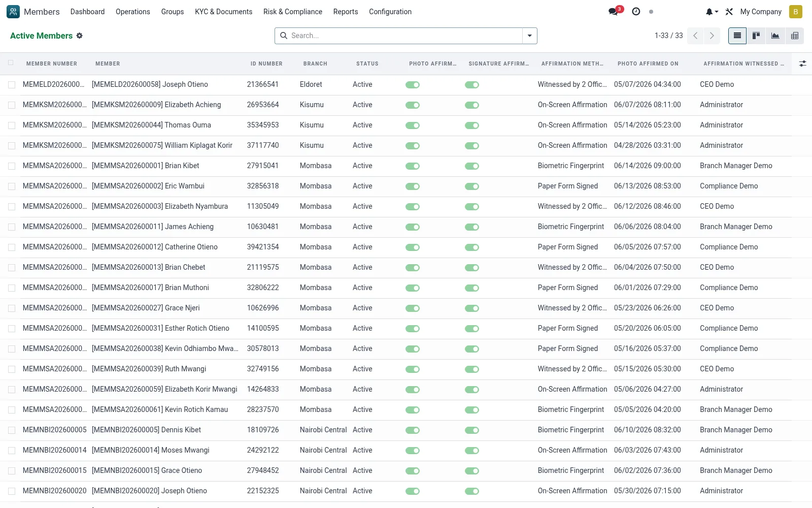Switch to pivot table view
The height and width of the screenshot is (508, 812).
click(795, 36)
